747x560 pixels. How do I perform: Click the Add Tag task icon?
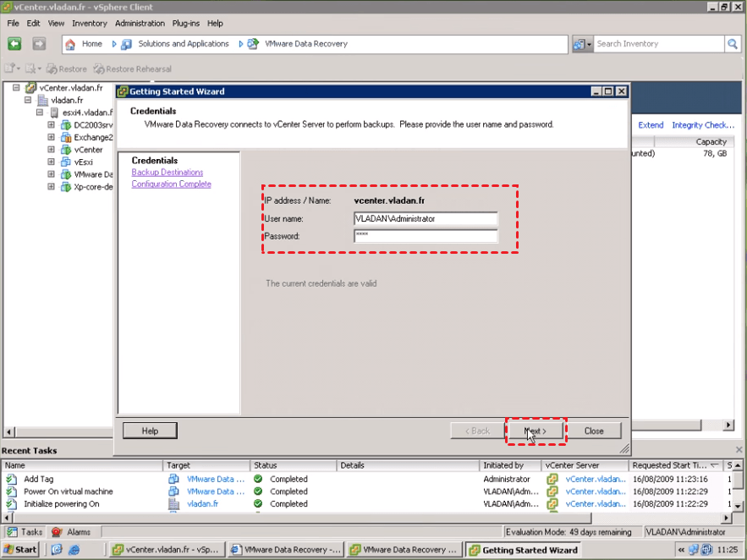click(11, 479)
